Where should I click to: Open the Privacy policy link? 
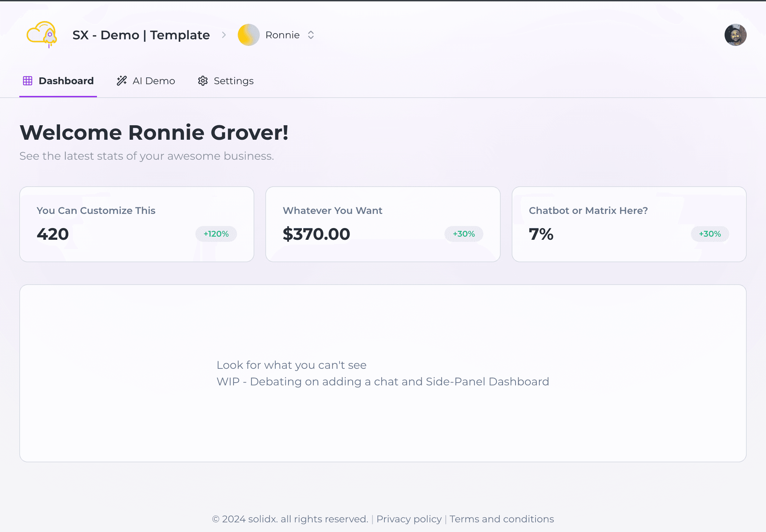[x=409, y=519]
